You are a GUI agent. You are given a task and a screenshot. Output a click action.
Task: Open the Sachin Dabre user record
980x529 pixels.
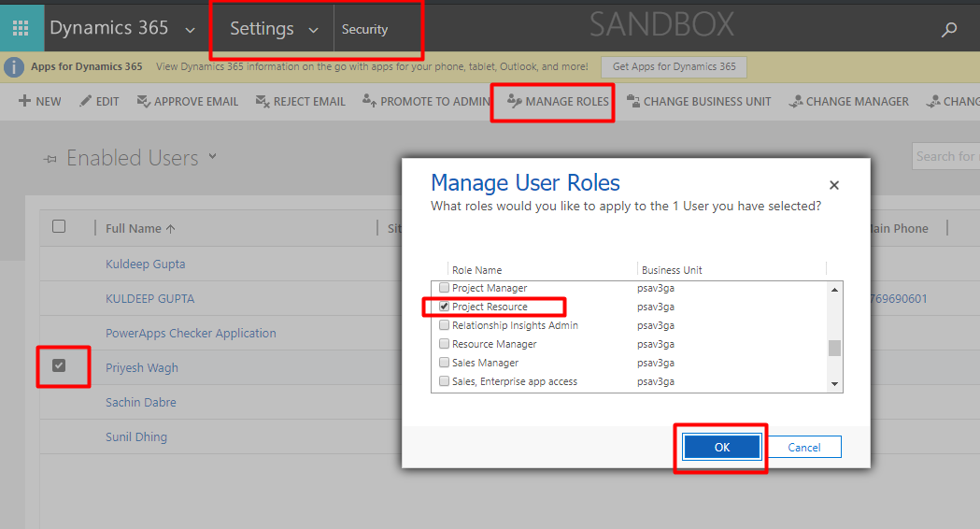pyautogui.click(x=141, y=402)
